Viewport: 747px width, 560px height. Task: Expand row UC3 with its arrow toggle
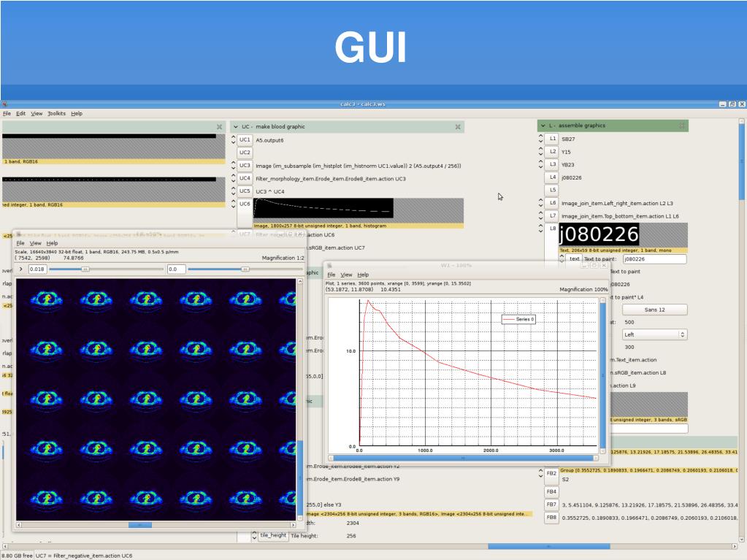pyautogui.click(x=234, y=166)
